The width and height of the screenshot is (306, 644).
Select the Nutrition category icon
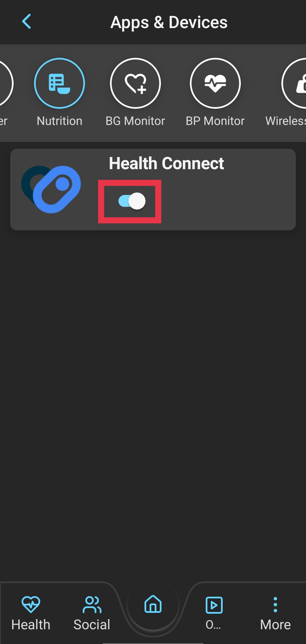pos(59,83)
